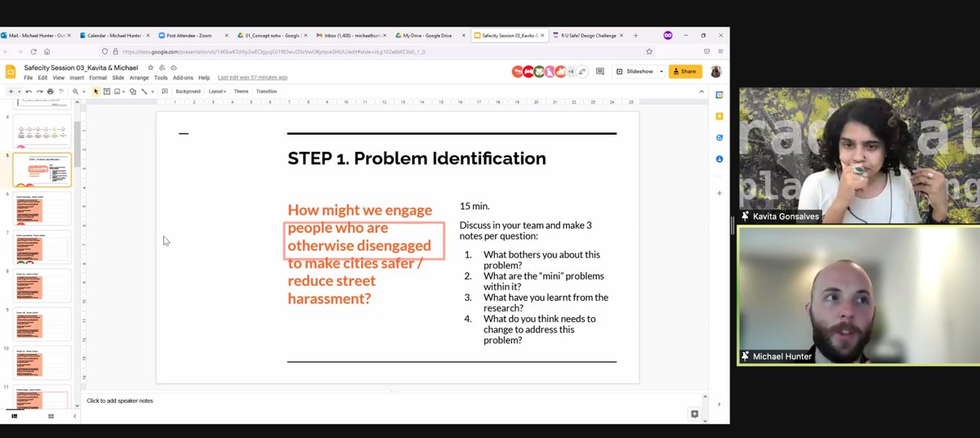This screenshot has height=438, width=980.
Task: Open the zoom level dropdown arrow
Action: pyautogui.click(x=83, y=92)
